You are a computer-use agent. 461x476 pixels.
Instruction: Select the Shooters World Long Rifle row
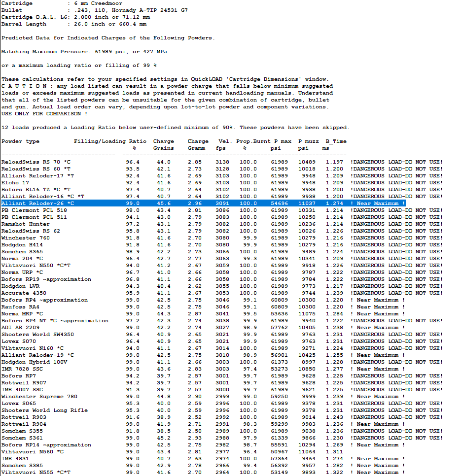tap(222, 410)
